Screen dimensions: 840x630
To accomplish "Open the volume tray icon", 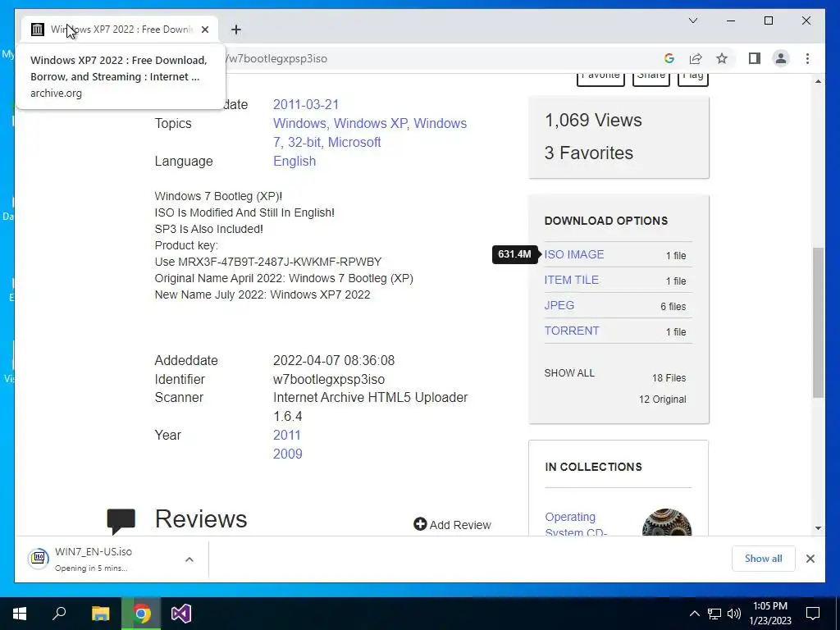I will pos(734,614).
